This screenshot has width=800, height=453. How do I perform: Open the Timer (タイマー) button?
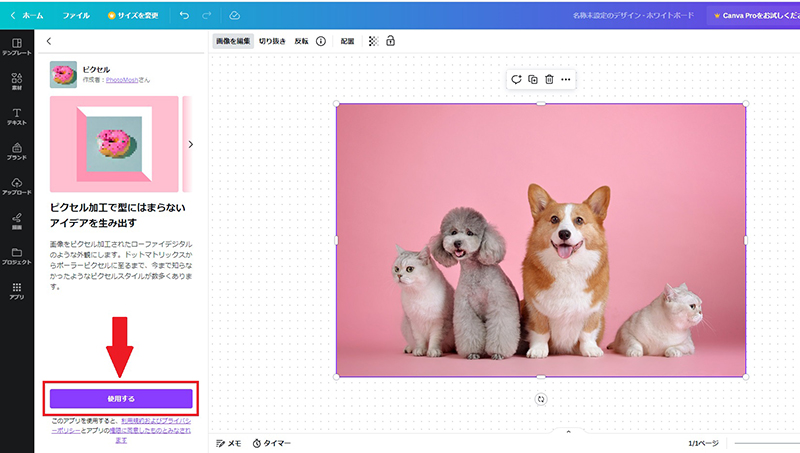[x=271, y=443]
